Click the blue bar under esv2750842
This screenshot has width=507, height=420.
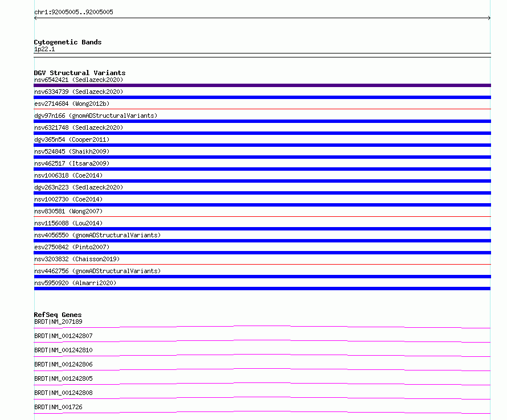click(x=262, y=253)
